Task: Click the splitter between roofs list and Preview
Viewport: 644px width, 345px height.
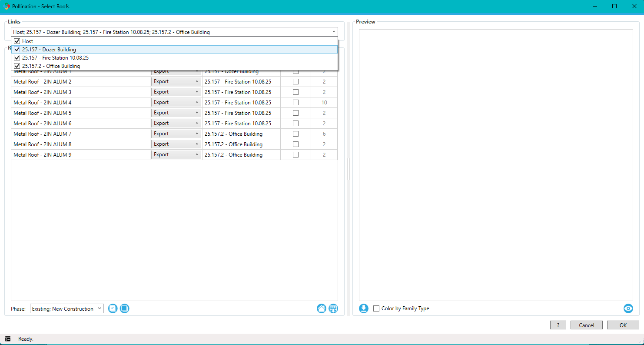Action: point(349,169)
